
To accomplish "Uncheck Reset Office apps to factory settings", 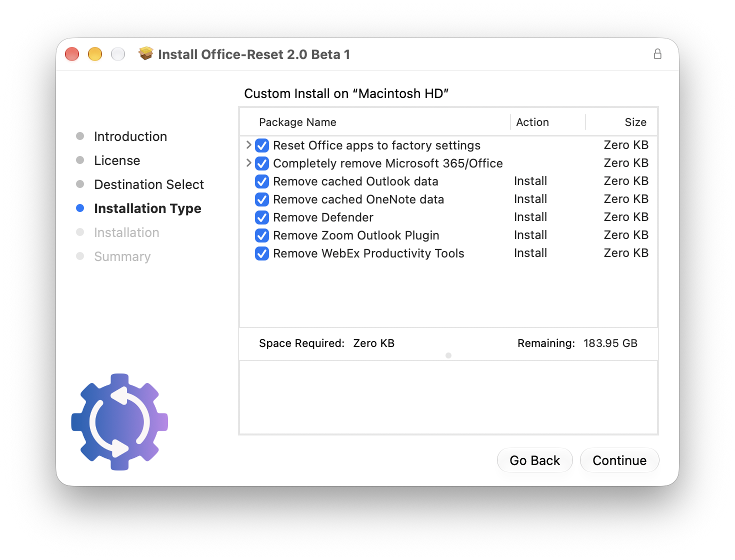I will (262, 145).
